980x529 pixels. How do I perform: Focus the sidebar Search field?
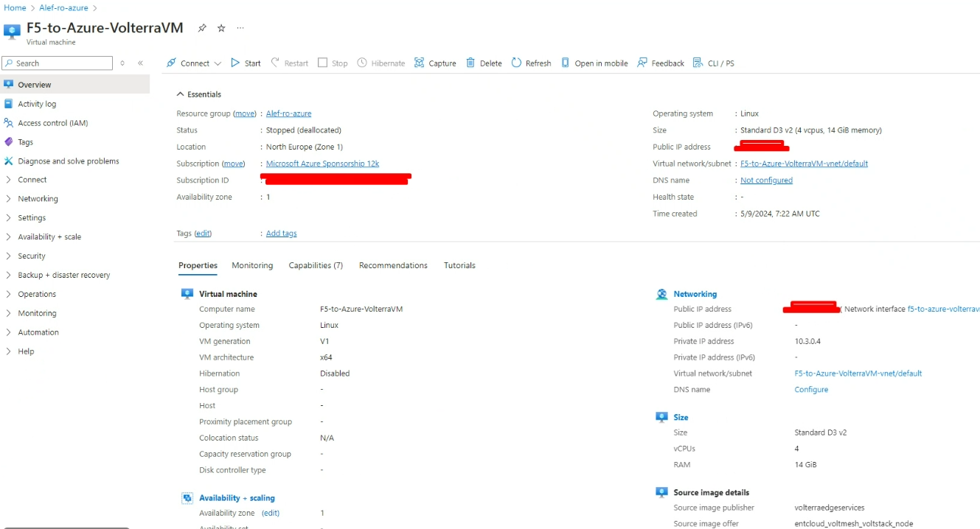[57, 63]
